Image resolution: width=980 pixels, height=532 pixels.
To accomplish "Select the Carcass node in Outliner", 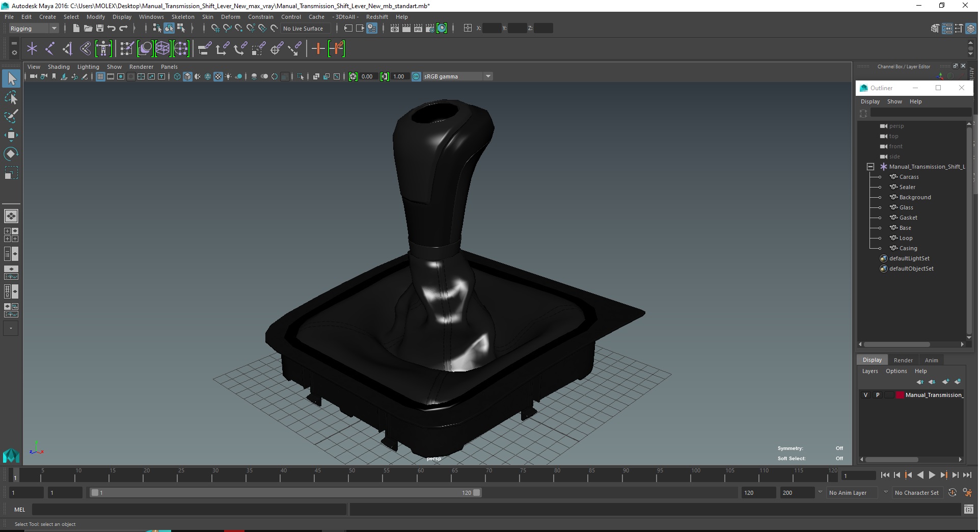I will 909,177.
